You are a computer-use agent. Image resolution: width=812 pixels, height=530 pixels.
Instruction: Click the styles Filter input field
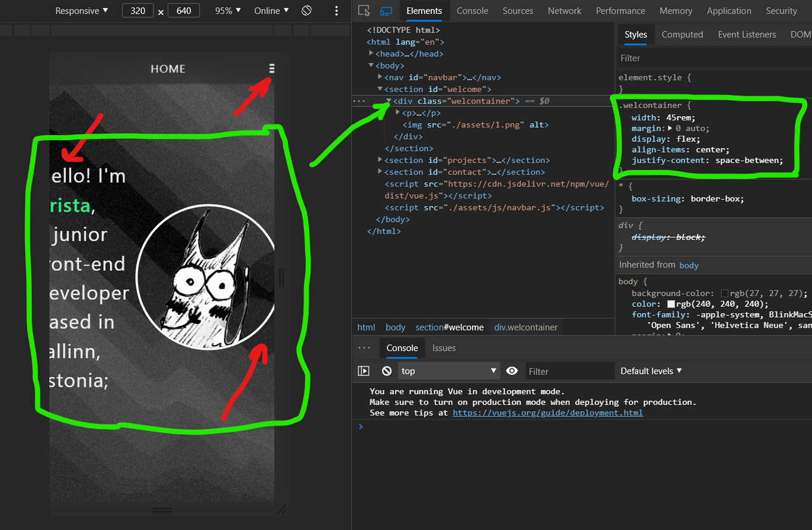tap(714, 58)
